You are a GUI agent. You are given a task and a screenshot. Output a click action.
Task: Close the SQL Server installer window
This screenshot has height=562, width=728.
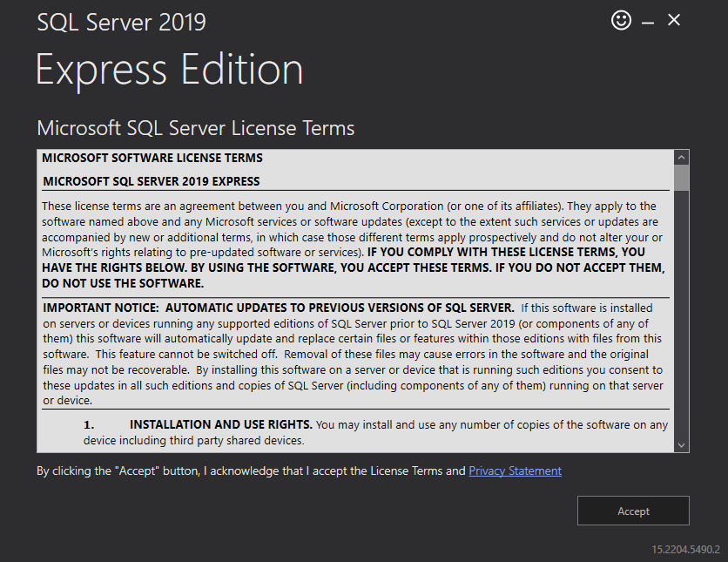click(674, 20)
